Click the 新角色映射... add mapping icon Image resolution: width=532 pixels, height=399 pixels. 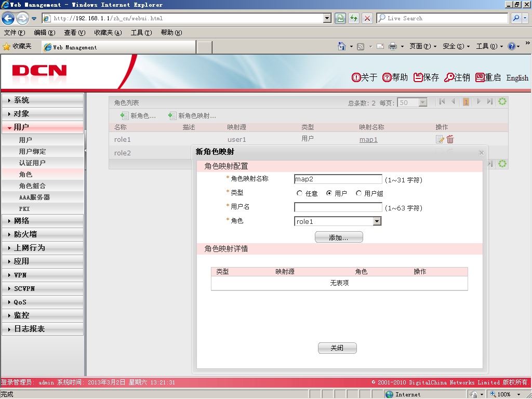(172, 116)
